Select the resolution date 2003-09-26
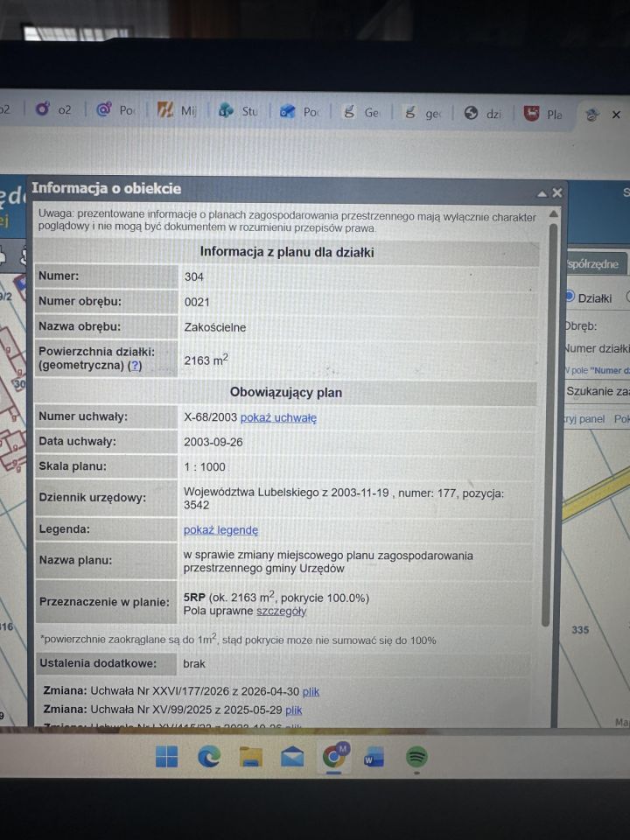 point(213,442)
